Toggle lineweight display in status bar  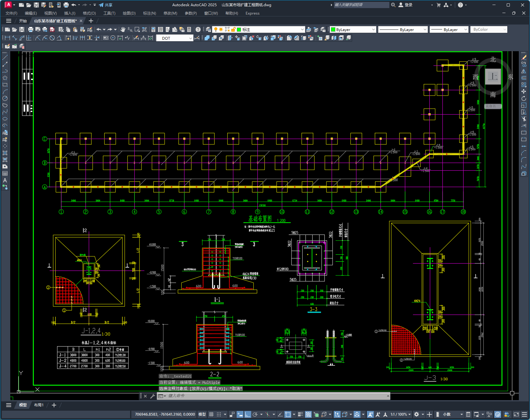300,414
